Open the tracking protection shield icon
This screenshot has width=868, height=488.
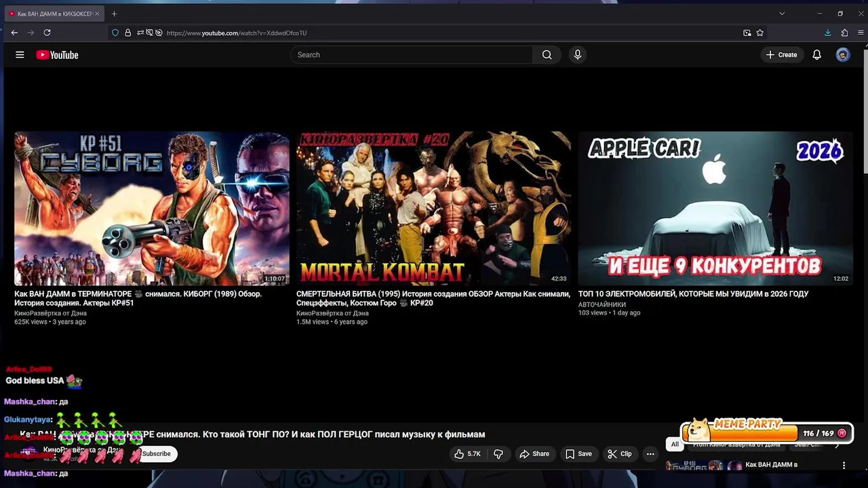click(x=115, y=33)
